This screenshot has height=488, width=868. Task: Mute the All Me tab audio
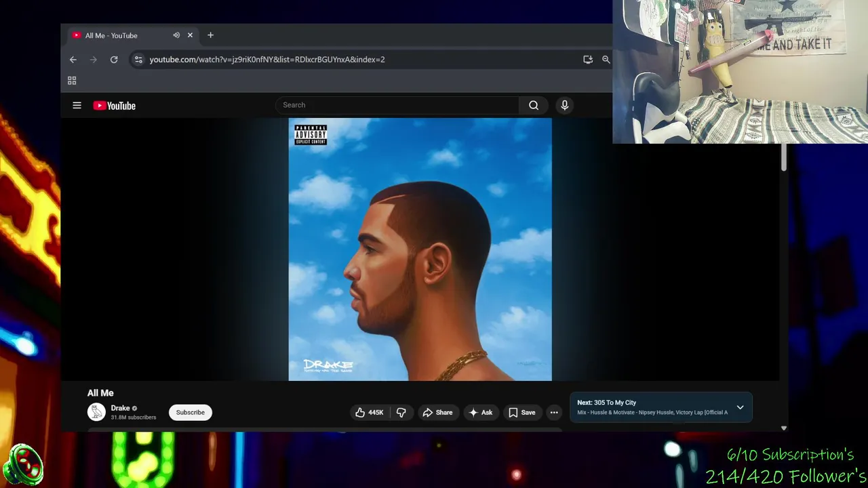pos(176,35)
